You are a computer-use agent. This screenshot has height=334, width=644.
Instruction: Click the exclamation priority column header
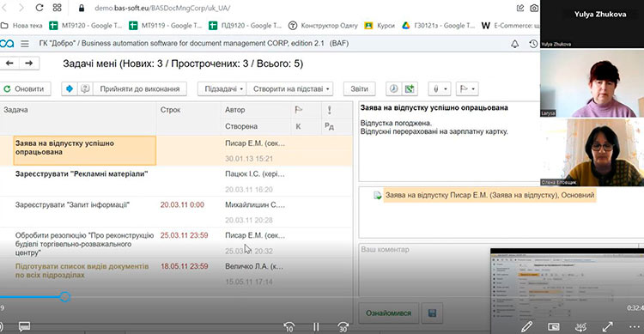(329, 110)
